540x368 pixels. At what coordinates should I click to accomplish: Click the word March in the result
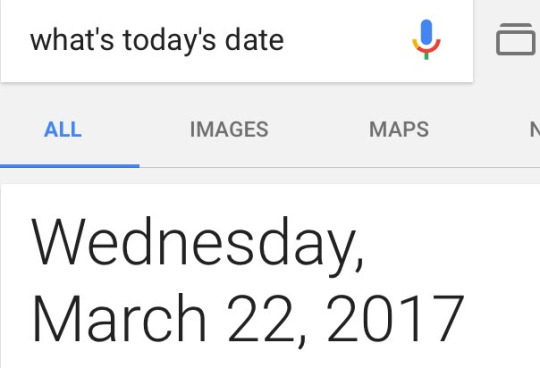tap(119, 318)
